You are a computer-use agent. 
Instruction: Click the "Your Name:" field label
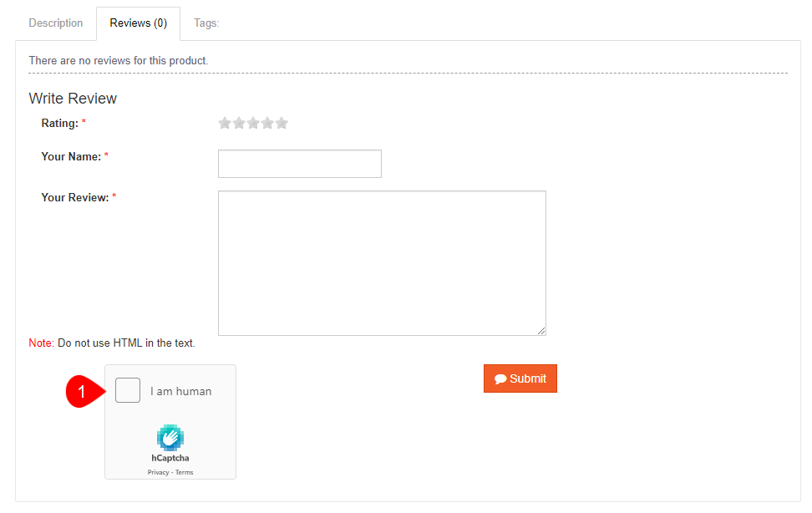71,157
